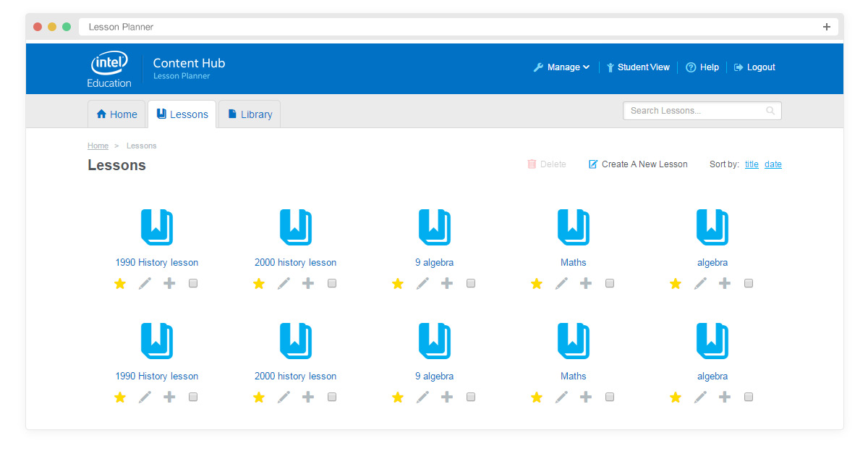The height and width of the screenshot is (454, 868).
Task: Open top-row '1990 History lesson' title link
Action: 157,262
